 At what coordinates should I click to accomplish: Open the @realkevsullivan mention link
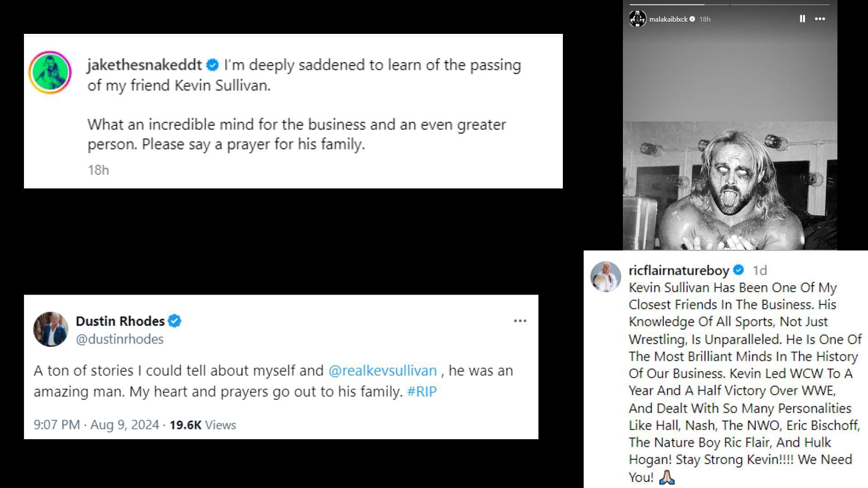(382, 371)
